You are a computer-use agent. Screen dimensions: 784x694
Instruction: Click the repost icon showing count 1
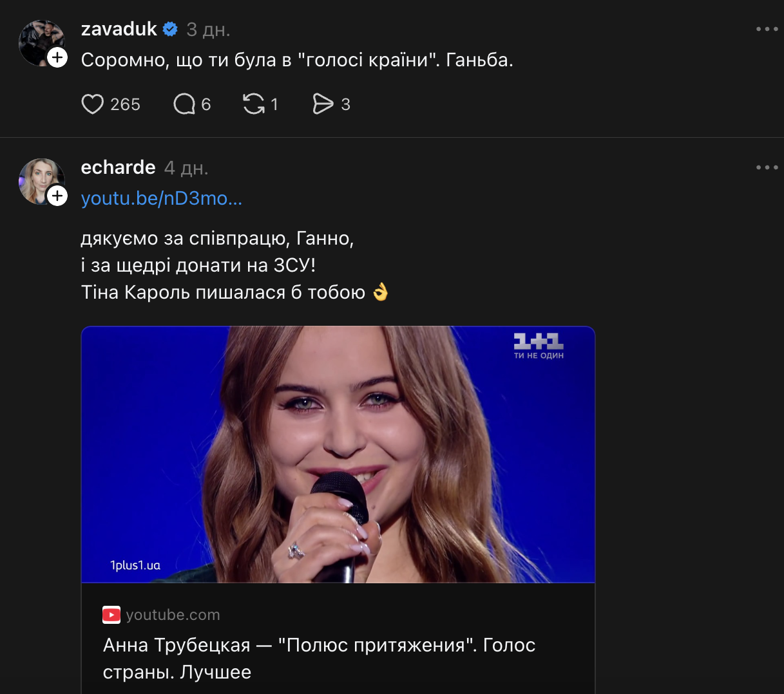pyautogui.click(x=254, y=104)
